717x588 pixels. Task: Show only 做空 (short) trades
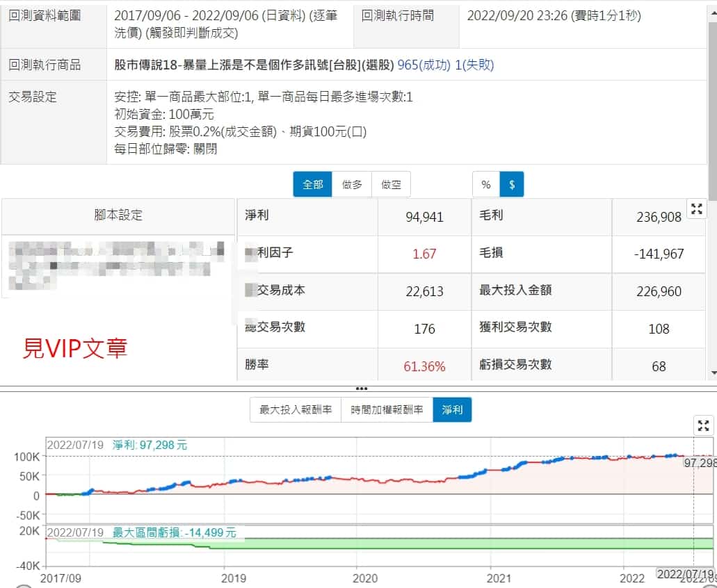pyautogui.click(x=391, y=185)
